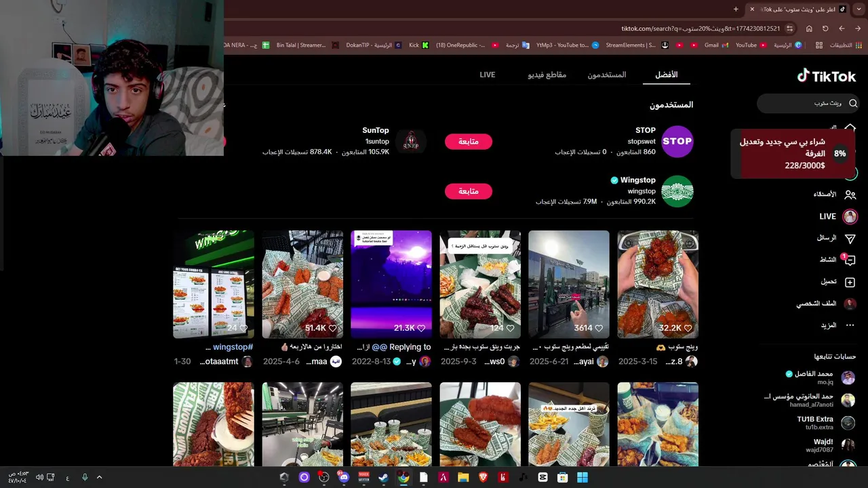Open File Explorer folder in taskbar
868x488 pixels.
[x=463, y=477]
